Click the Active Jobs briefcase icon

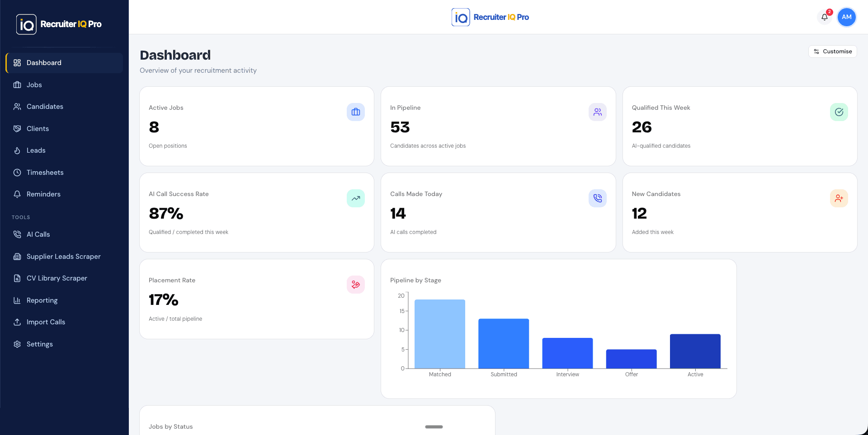pyautogui.click(x=356, y=112)
